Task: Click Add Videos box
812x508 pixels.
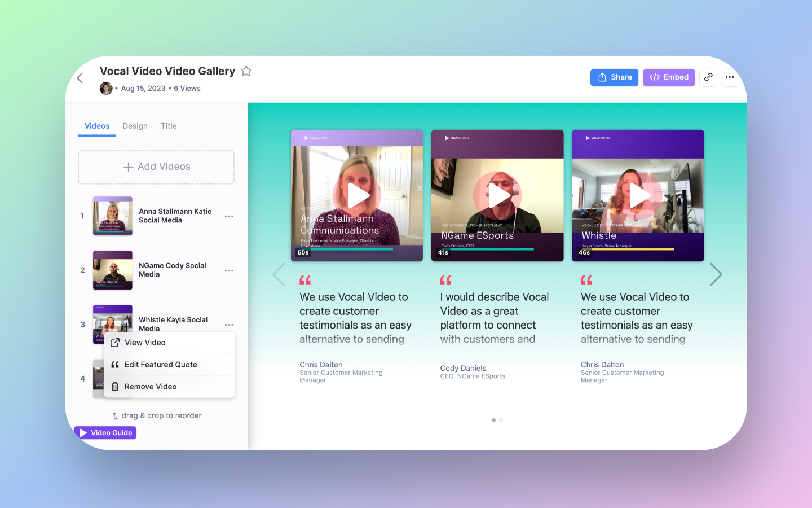Action: [x=156, y=167]
